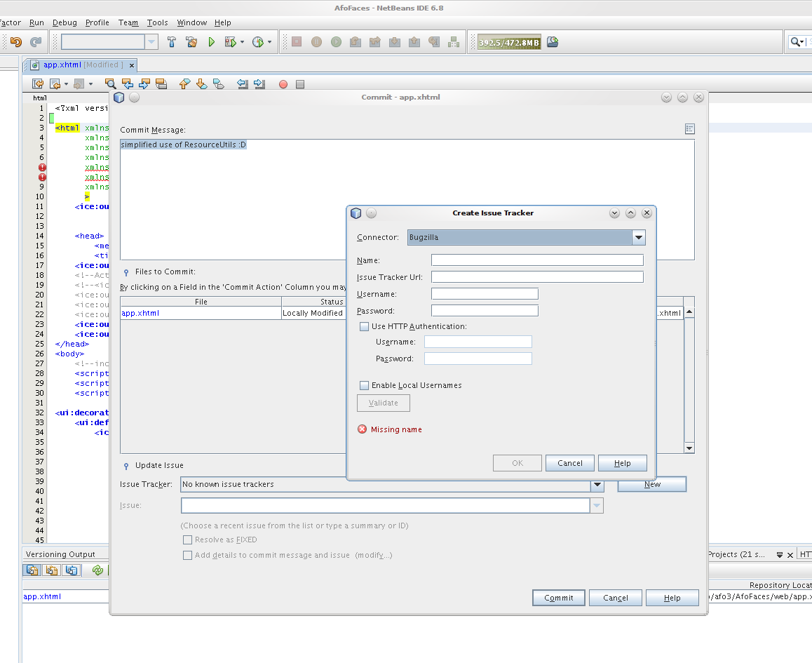Click scroll down arrow of files table

click(689, 448)
